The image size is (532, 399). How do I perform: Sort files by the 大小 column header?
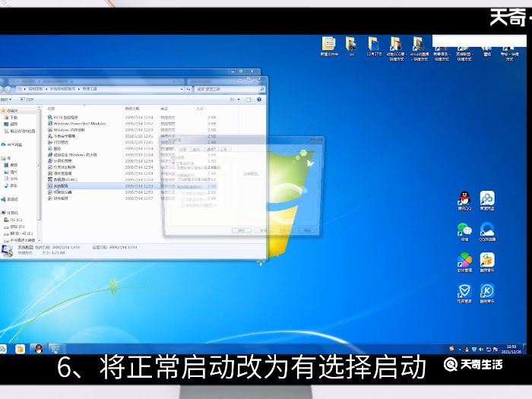coord(200,109)
